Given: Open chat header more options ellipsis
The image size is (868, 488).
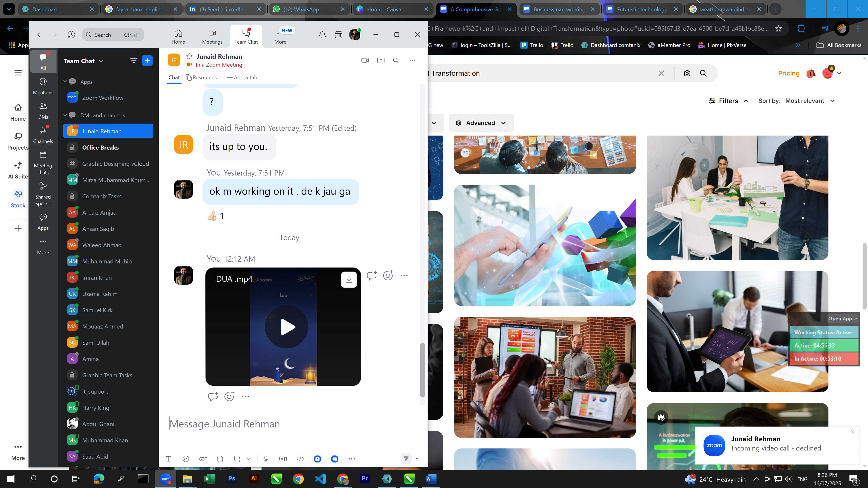Looking at the screenshot, I should [x=413, y=60].
